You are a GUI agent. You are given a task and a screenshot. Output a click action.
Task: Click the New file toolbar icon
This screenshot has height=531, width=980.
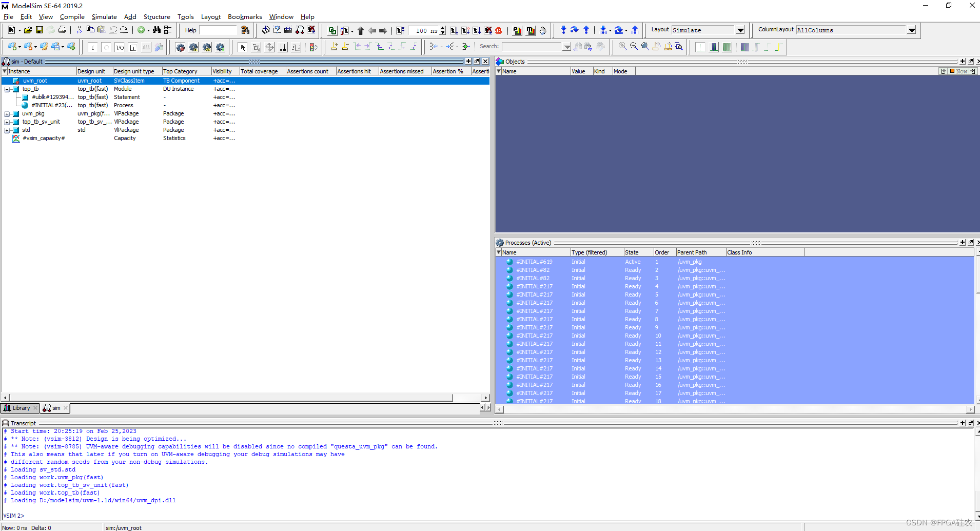click(x=11, y=30)
